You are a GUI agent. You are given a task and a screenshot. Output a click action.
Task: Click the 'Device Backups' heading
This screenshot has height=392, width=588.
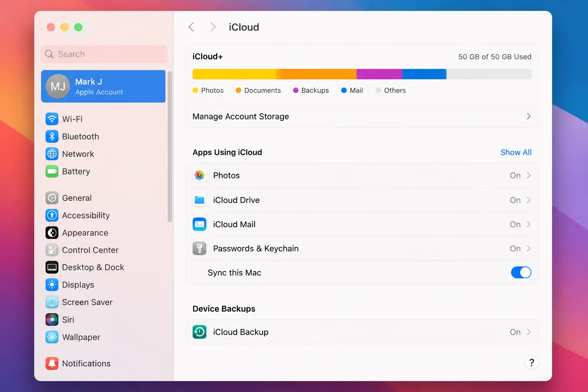pyautogui.click(x=224, y=309)
